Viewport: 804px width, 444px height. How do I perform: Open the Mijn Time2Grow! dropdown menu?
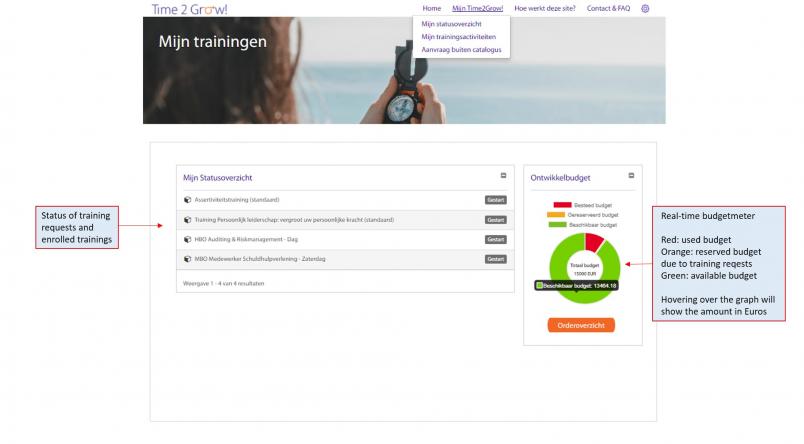pyautogui.click(x=479, y=8)
